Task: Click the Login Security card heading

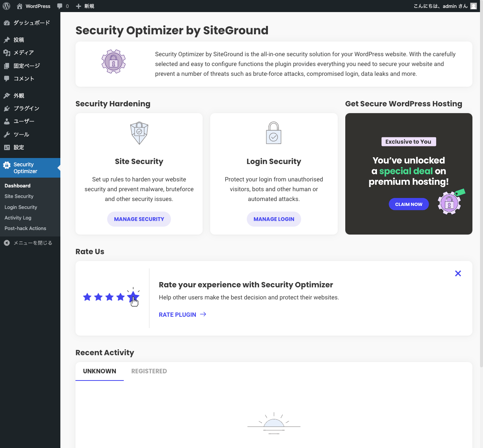Action: (x=274, y=161)
